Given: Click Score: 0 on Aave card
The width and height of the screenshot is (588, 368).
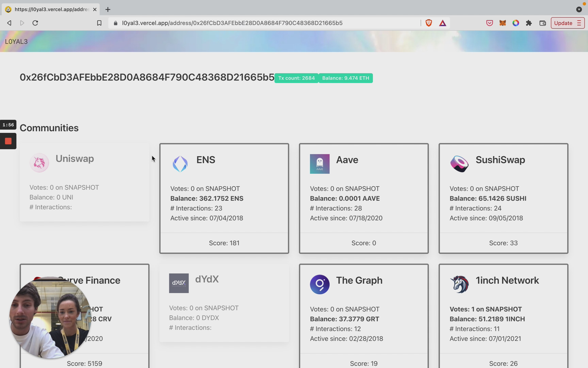Looking at the screenshot, I should pos(364,243).
